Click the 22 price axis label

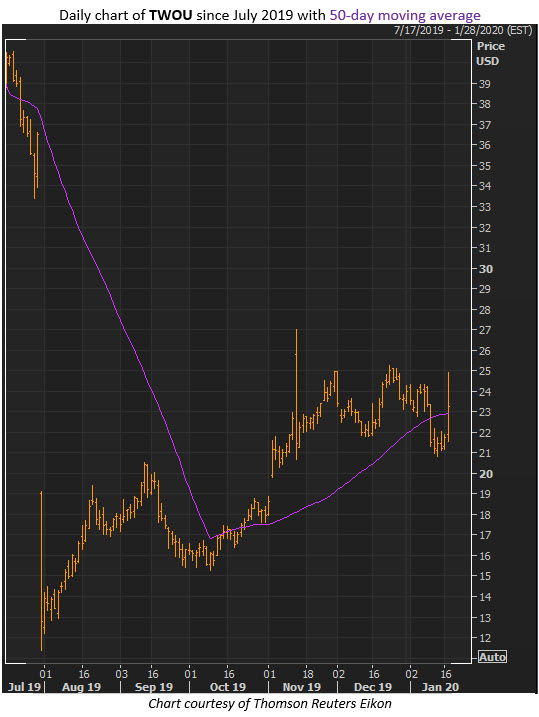pos(485,433)
